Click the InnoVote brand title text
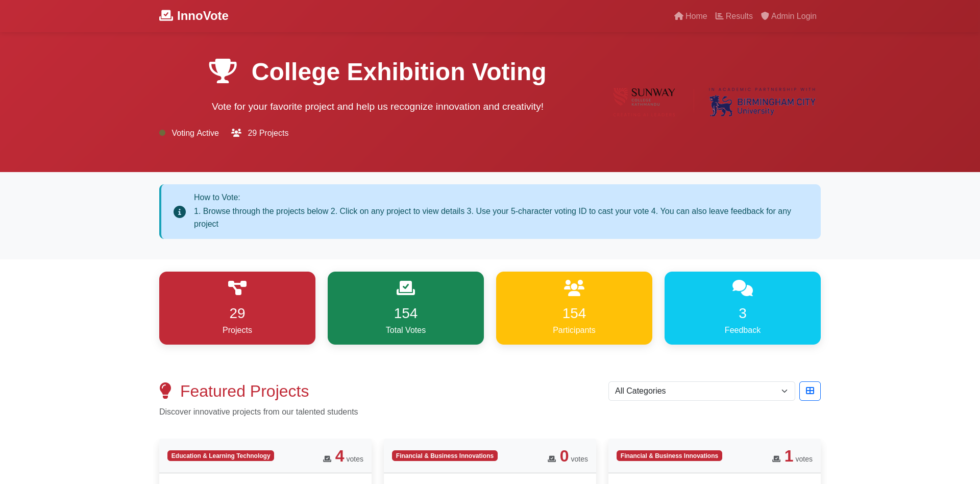Screen dimensions: 980x484 point(202,15)
